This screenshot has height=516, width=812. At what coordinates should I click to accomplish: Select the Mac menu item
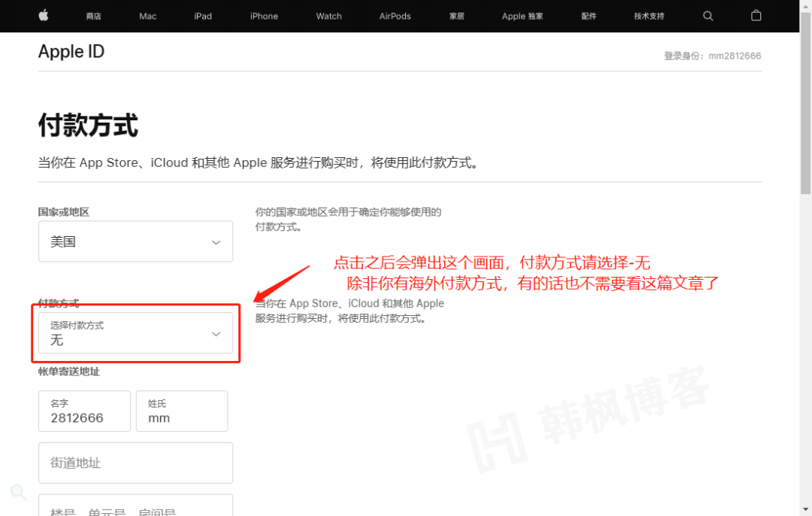[147, 16]
